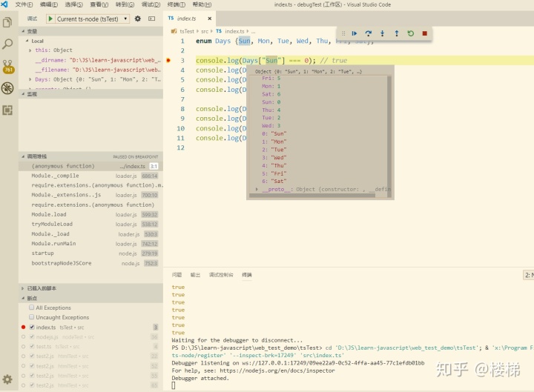
Task: Select the bootstrapNodeJSCore stack frame
Action: [x=90, y=263]
